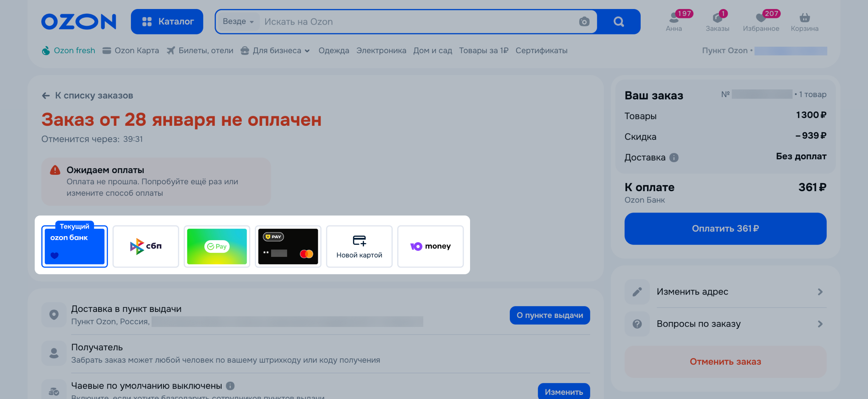
Task: Click the Доставка info icon
Action: pyautogui.click(x=674, y=157)
